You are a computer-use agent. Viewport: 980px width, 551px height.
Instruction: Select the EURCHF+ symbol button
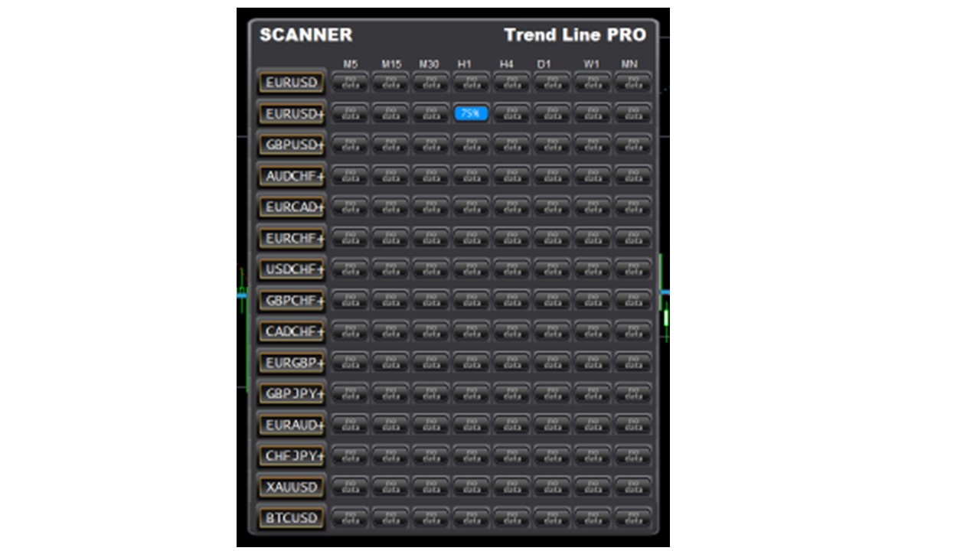291,238
